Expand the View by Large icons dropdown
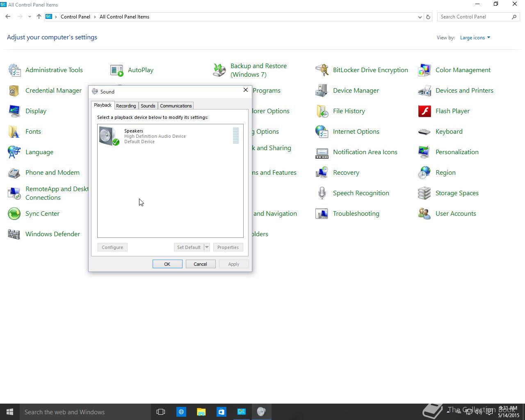 point(475,38)
